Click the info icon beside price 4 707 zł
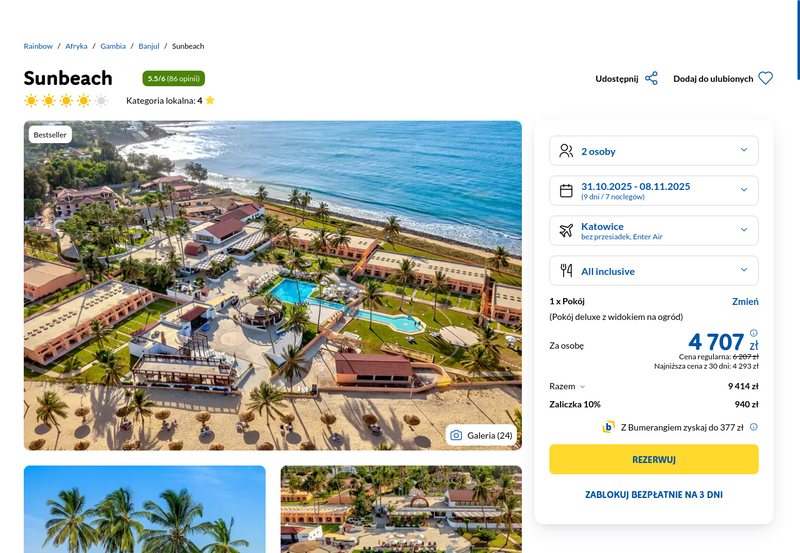The width and height of the screenshot is (800, 553). click(754, 333)
